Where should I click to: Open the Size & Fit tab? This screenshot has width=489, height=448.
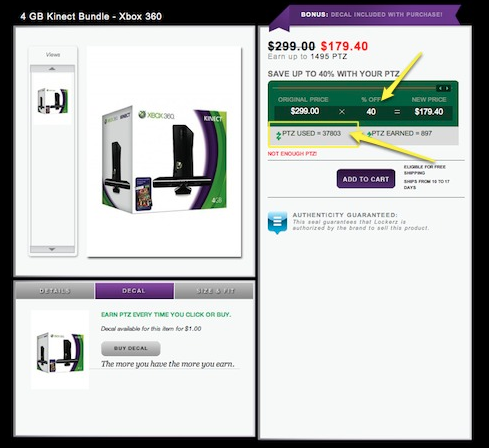pos(214,291)
